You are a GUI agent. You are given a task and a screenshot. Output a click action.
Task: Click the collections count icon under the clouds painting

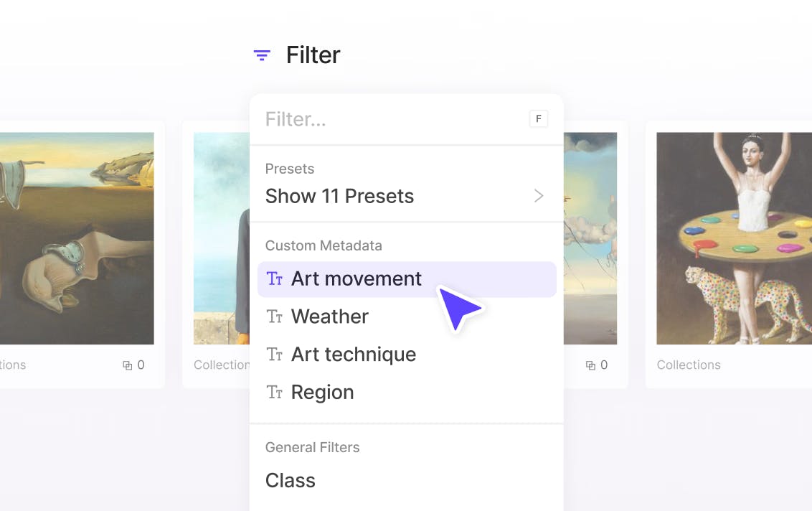tap(591, 365)
